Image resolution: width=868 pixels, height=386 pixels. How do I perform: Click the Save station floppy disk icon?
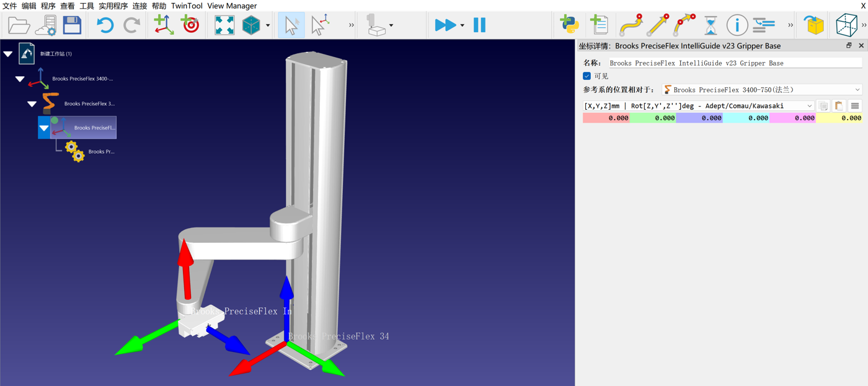point(72,25)
